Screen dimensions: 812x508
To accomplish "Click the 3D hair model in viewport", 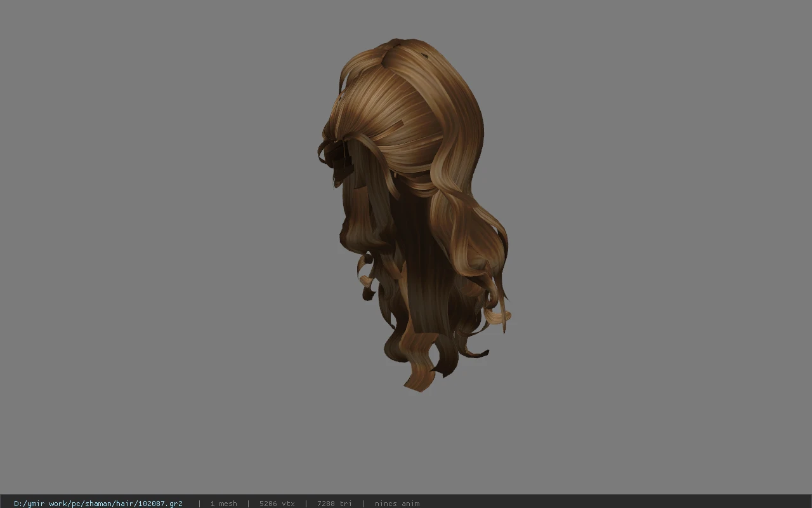I will (x=414, y=214).
